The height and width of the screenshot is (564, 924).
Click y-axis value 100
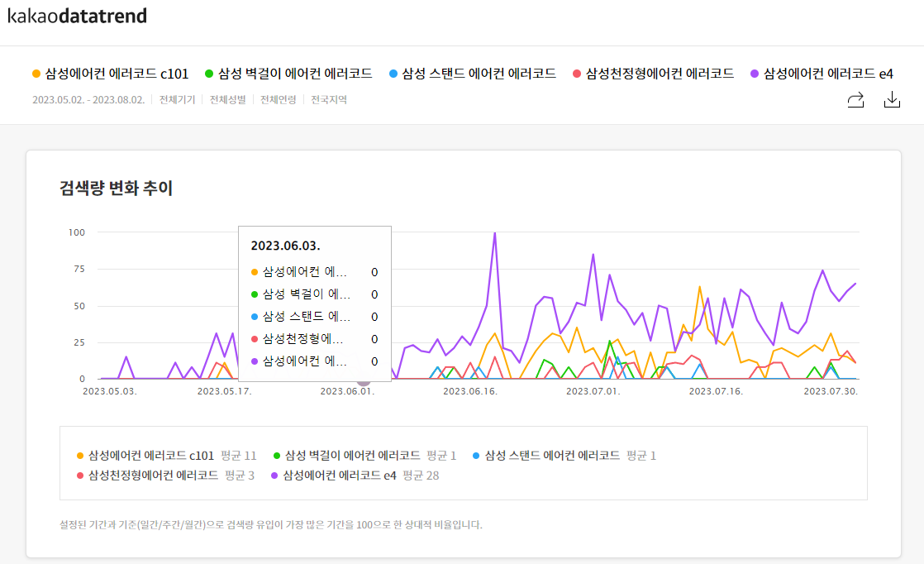[x=77, y=232]
